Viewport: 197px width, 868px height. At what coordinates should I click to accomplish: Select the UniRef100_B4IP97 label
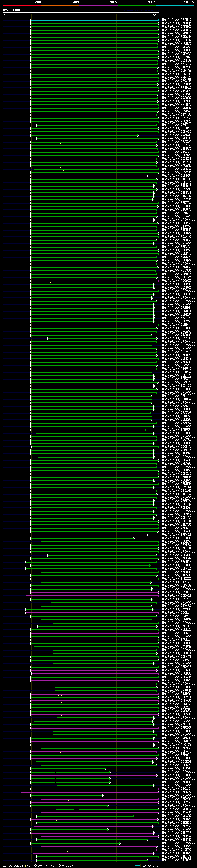coord(177,769)
